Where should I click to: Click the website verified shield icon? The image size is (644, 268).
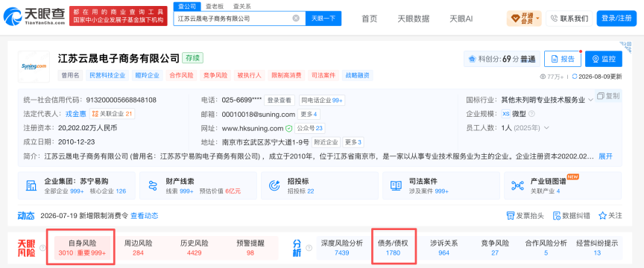(x=289, y=129)
